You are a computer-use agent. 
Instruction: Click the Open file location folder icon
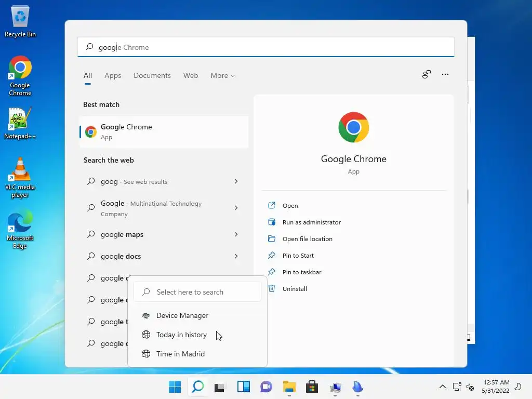coord(271,238)
